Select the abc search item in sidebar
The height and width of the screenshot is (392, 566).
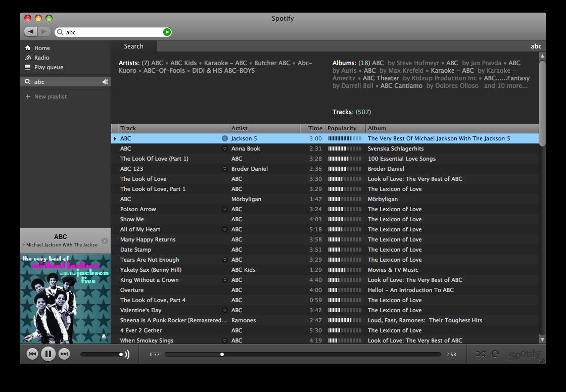pos(65,82)
